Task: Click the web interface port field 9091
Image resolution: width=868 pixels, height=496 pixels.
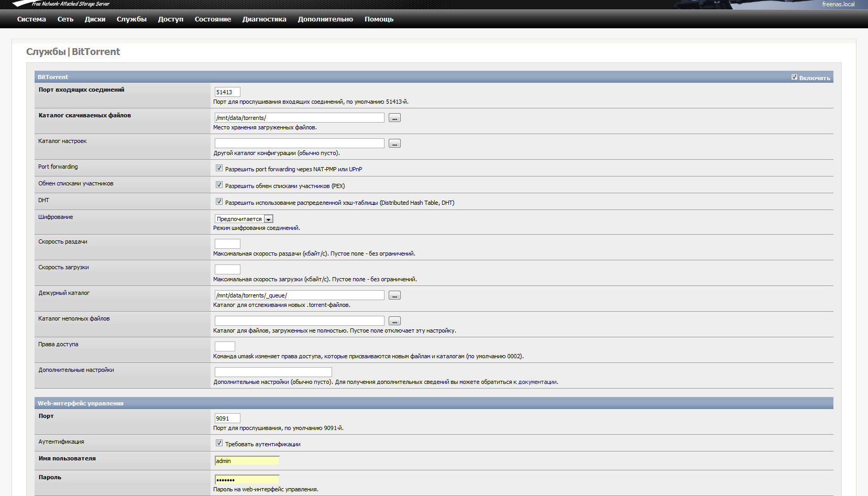Action: 227,418
